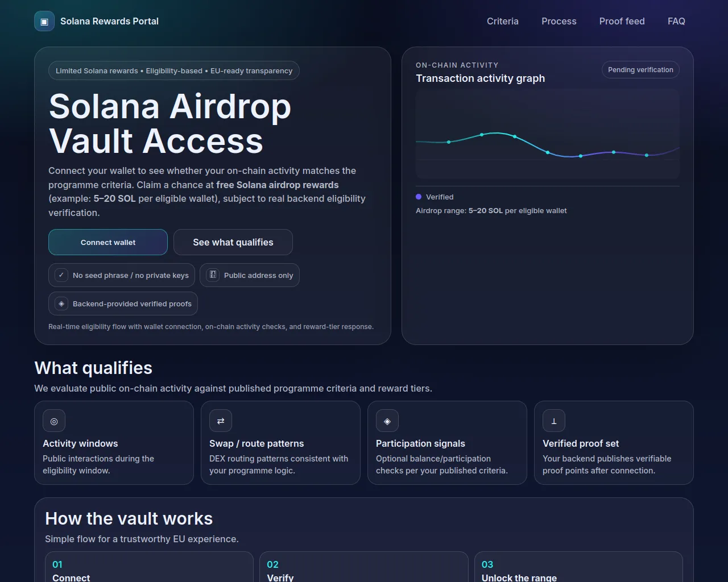Image resolution: width=728 pixels, height=582 pixels.
Task: Click the Solana Rewards Portal brand name
Action: pos(110,21)
